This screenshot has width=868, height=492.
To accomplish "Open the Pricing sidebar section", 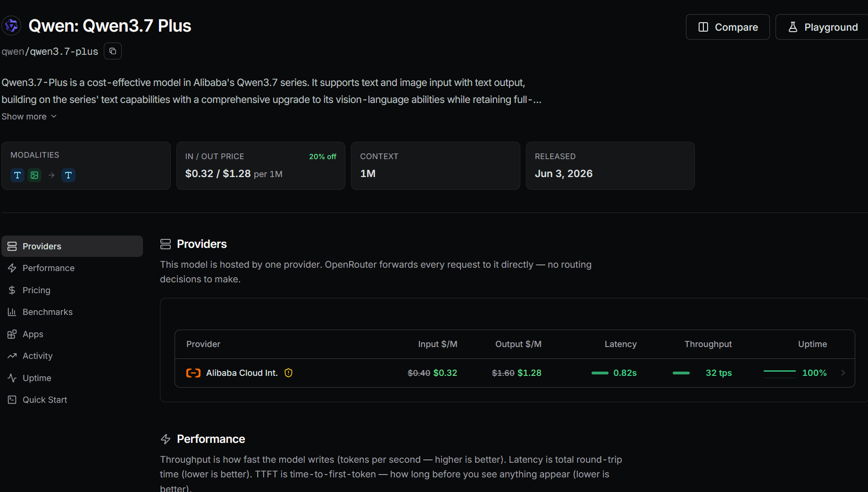I will coord(72,290).
